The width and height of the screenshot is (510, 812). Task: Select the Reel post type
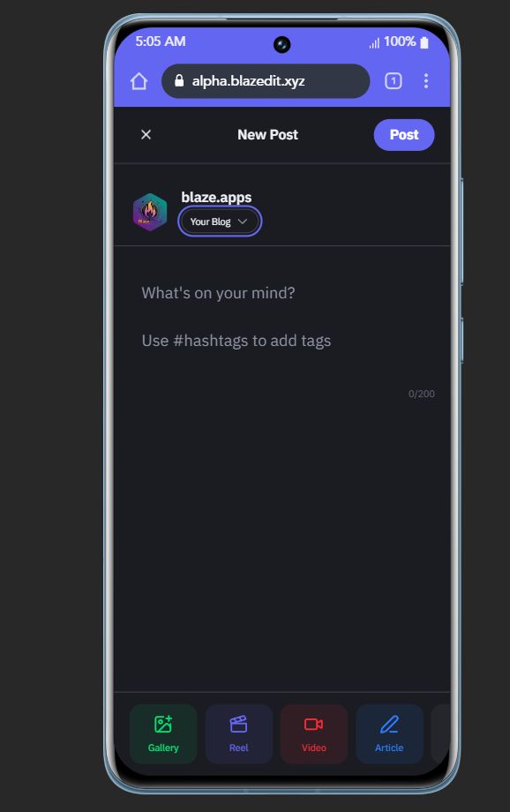coord(239,733)
